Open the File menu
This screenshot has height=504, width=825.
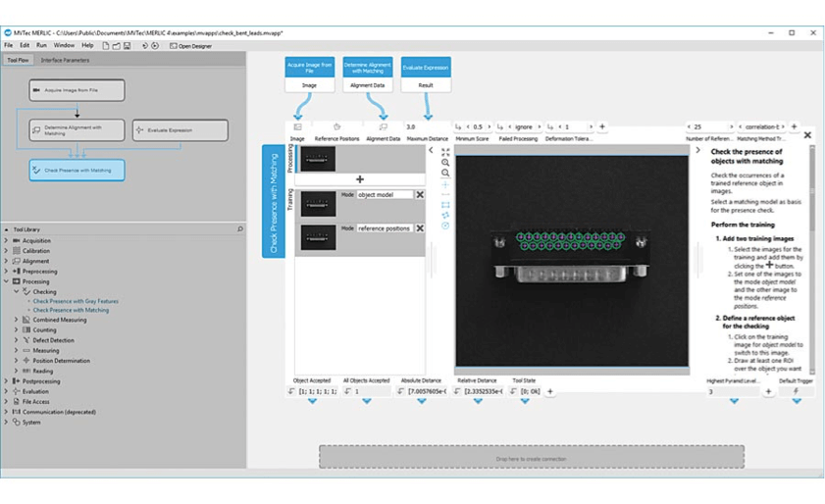(9, 45)
